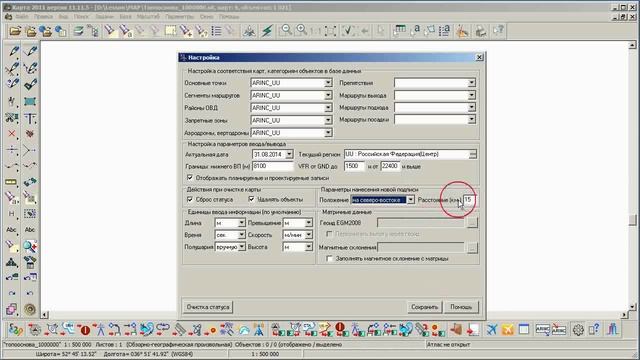Image resolution: width=640 pixels, height=360 pixels.
Task: Click the 'Атлас не открыт' status bar text
Action: [448, 344]
